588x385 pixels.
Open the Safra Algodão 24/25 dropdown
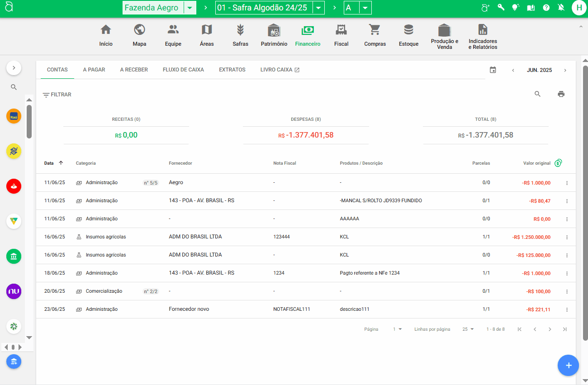[319, 8]
